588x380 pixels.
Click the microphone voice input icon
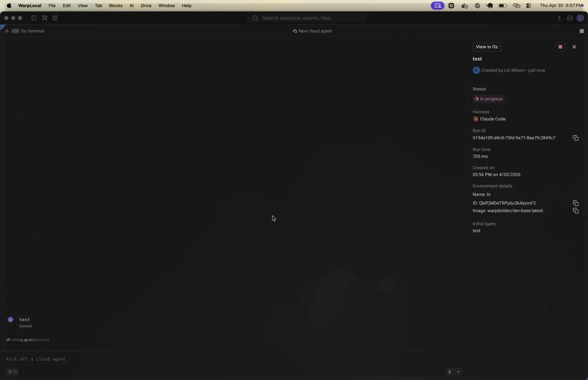click(450, 372)
